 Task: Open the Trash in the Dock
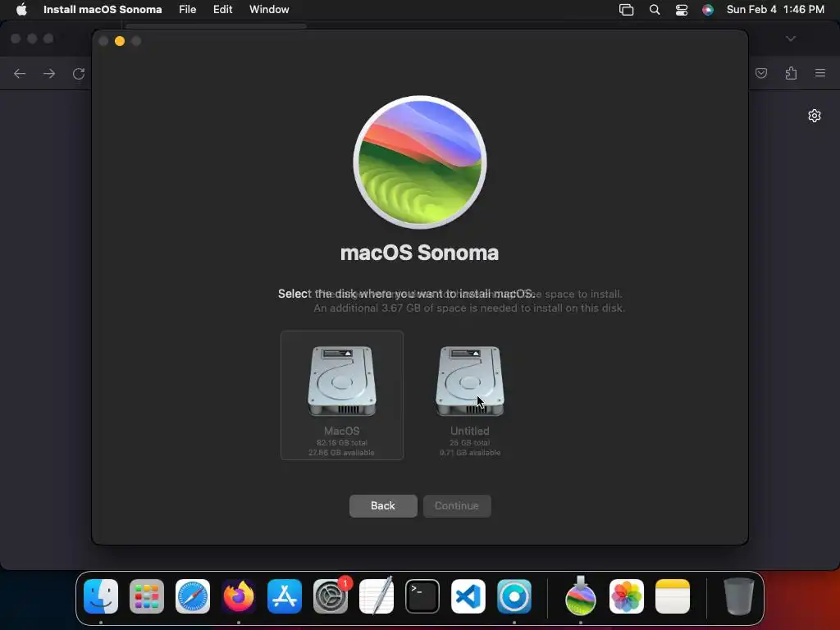coord(739,596)
